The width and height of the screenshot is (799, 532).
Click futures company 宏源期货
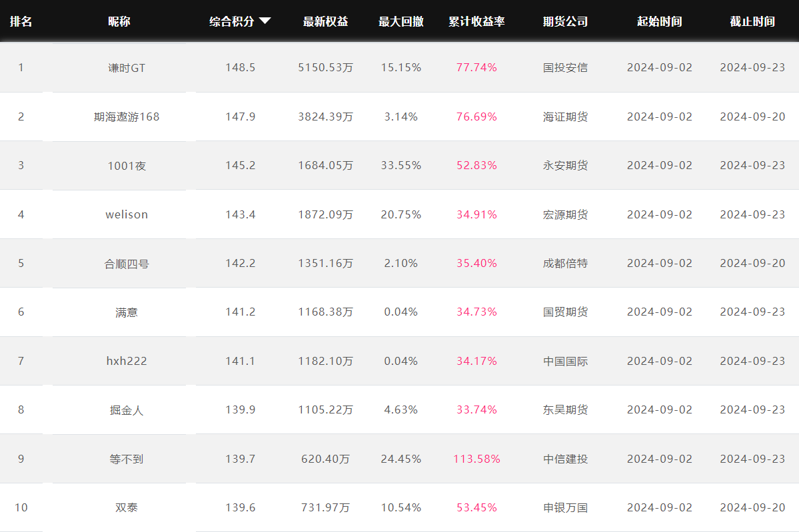565,214
